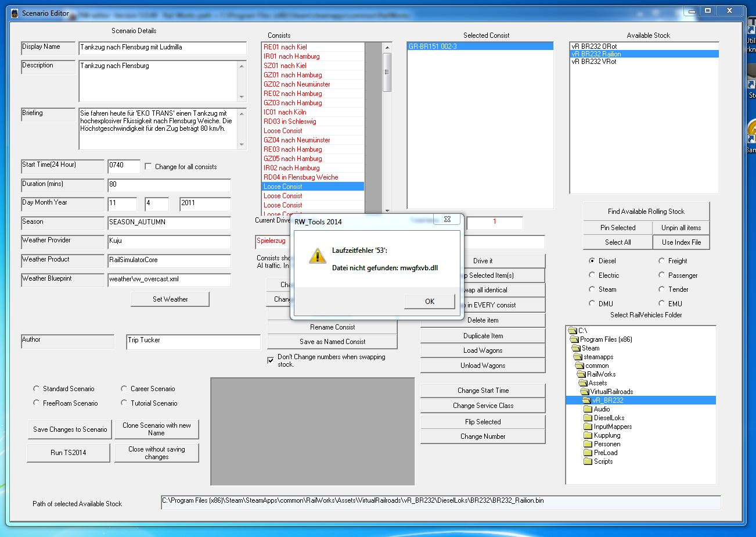Enable Change for all consists checkbox

147,167
